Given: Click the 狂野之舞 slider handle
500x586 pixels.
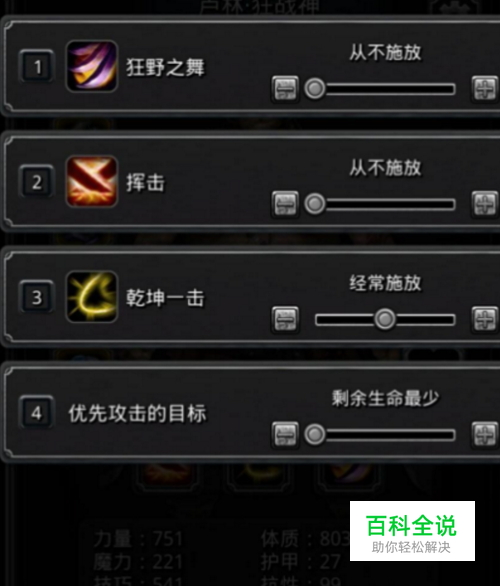Looking at the screenshot, I should tap(315, 89).
